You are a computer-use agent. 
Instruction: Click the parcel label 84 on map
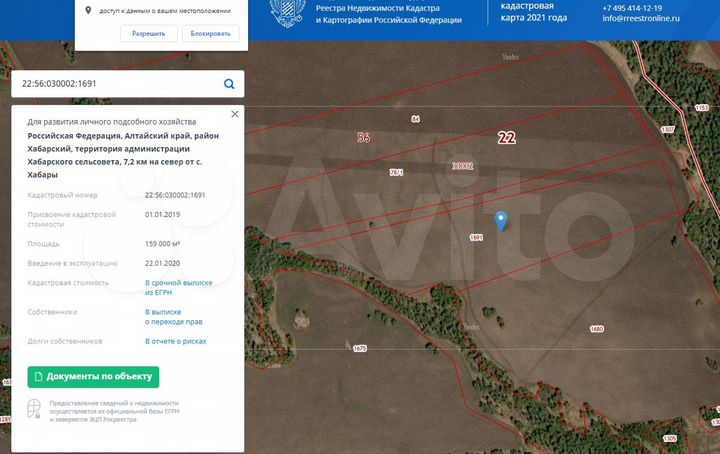pyautogui.click(x=415, y=119)
